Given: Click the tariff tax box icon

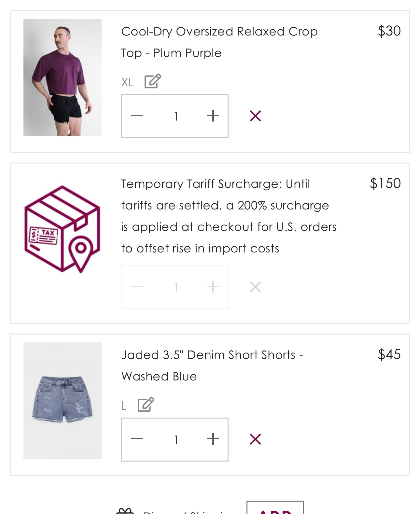Looking at the screenshot, I should [x=62, y=229].
